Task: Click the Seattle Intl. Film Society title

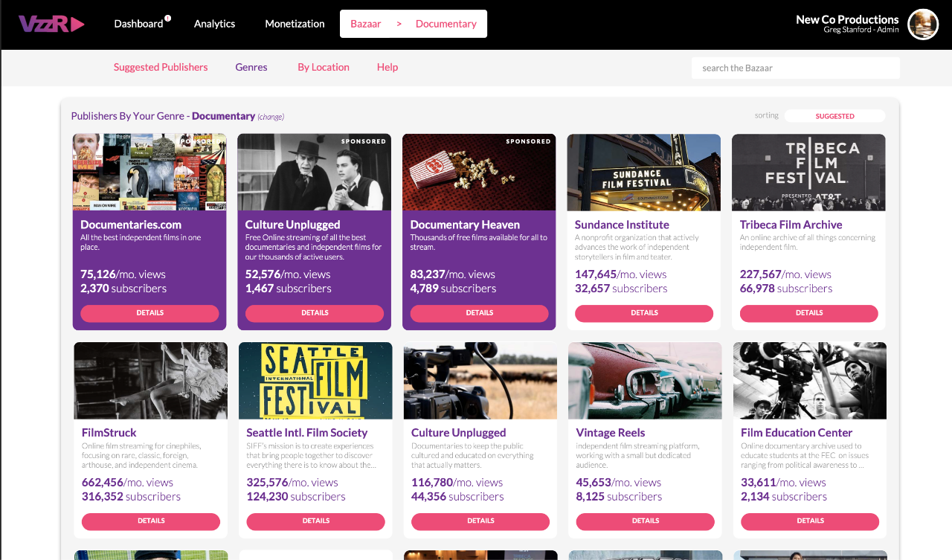Action: 307,433
